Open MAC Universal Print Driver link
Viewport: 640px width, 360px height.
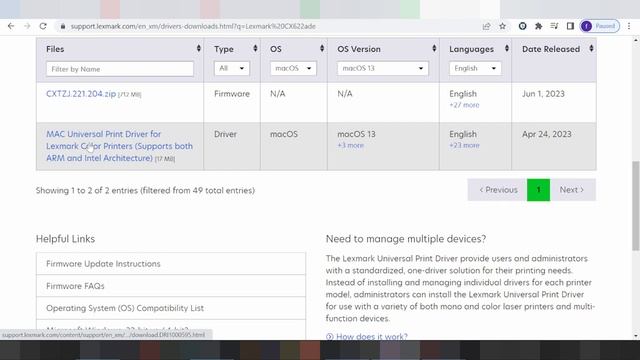pos(119,146)
